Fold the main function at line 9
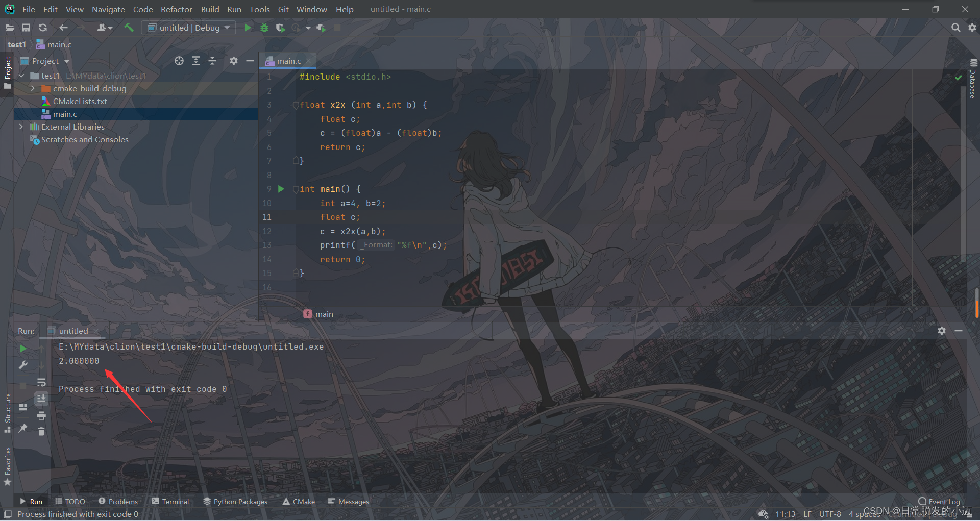This screenshot has width=980, height=521. [x=296, y=189]
